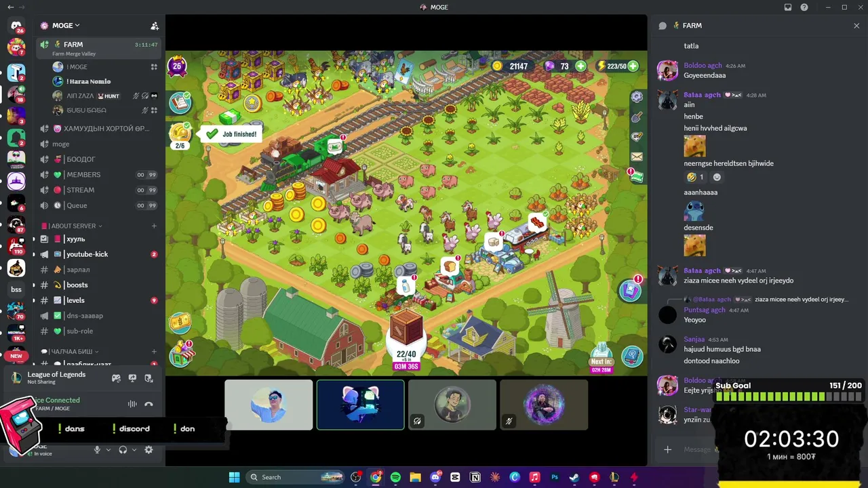Open Sanjaa's profile name in chat
This screenshot has width=868, height=488.
(x=694, y=340)
